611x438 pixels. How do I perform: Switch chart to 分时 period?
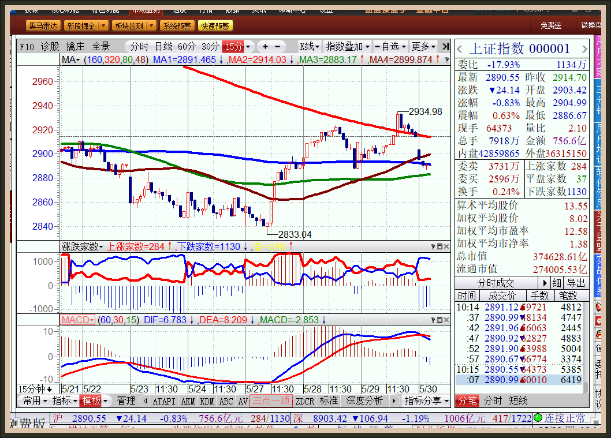[139, 47]
